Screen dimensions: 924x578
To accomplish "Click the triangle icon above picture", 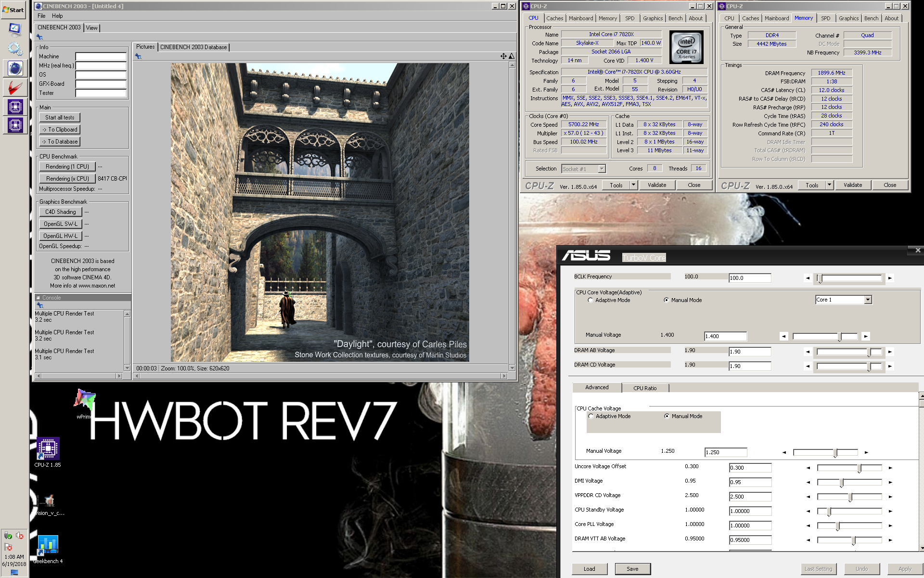I will pyautogui.click(x=512, y=56).
